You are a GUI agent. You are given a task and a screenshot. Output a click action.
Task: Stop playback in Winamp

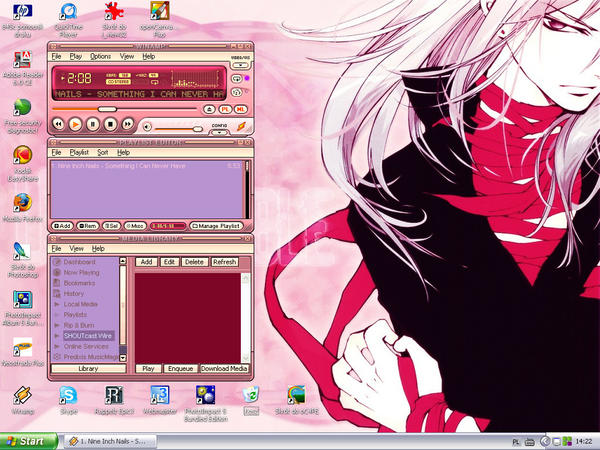(110, 124)
